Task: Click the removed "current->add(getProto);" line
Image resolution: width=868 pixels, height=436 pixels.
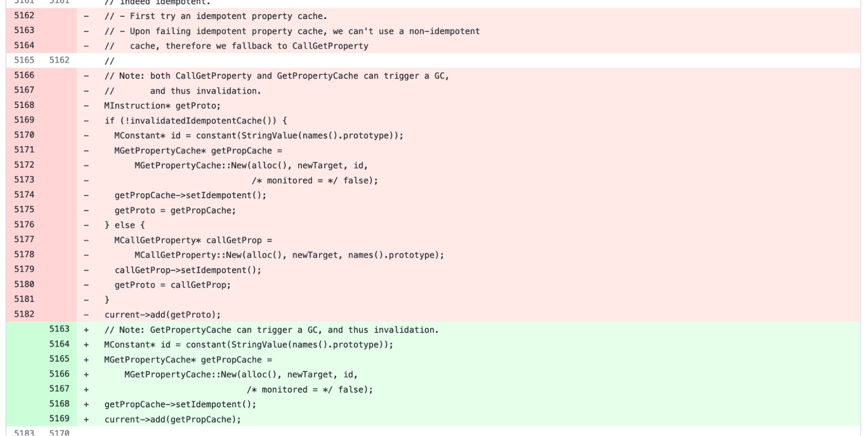Action: pyautogui.click(x=162, y=315)
